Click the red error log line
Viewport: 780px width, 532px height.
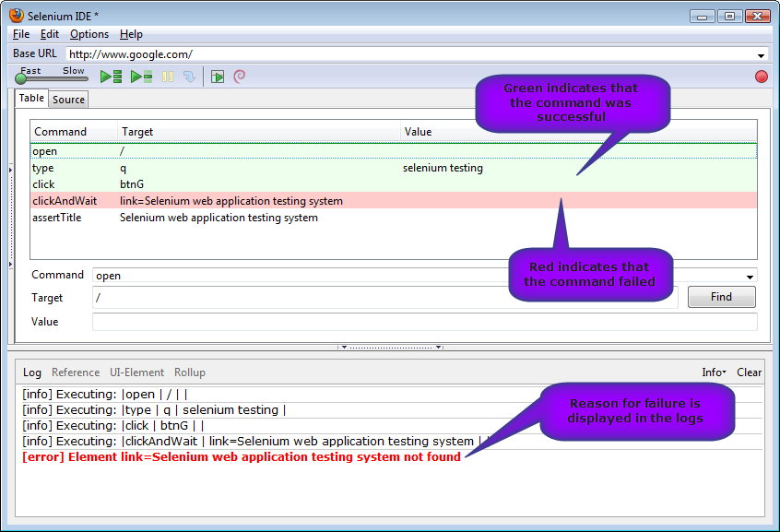pos(242,456)
